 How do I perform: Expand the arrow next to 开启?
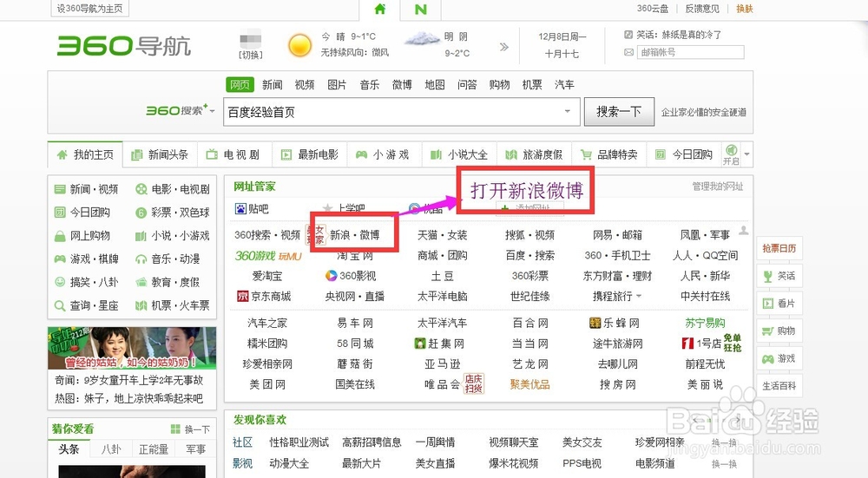[746, 154]
